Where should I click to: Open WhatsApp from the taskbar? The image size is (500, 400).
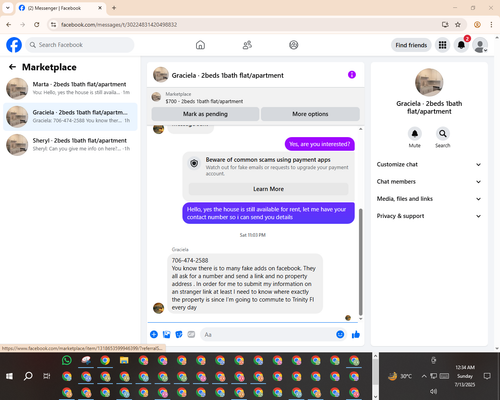point(67,360)
